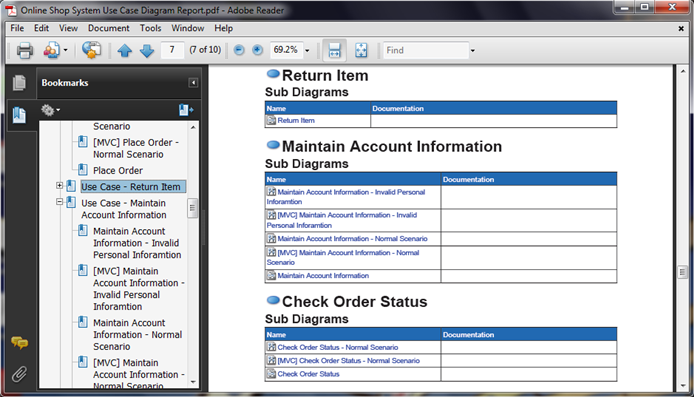Select [MVC] Place Order - Normal Scenario bookmark
The image size is (694, 397).
pyautogui.click(x=135, y=148)
